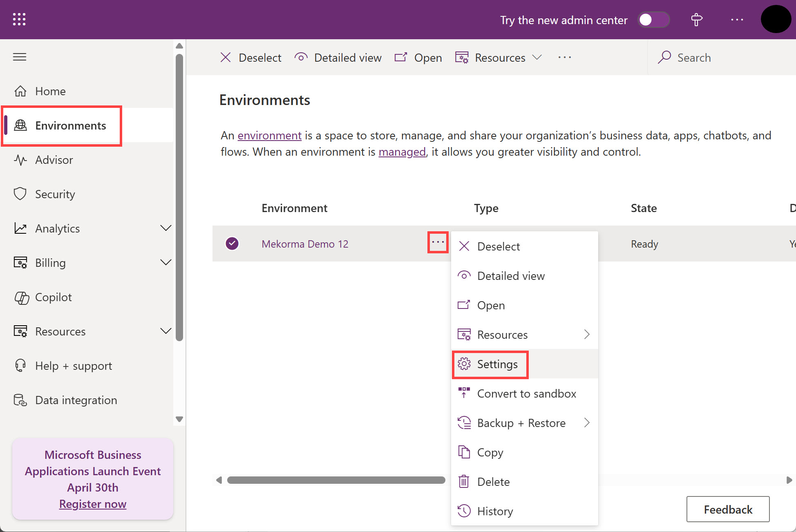Image resolution: width=796 pixels, height=532 pixels.
Task: Click the Advisor pulse icon
Action: [x=20, y=160]
